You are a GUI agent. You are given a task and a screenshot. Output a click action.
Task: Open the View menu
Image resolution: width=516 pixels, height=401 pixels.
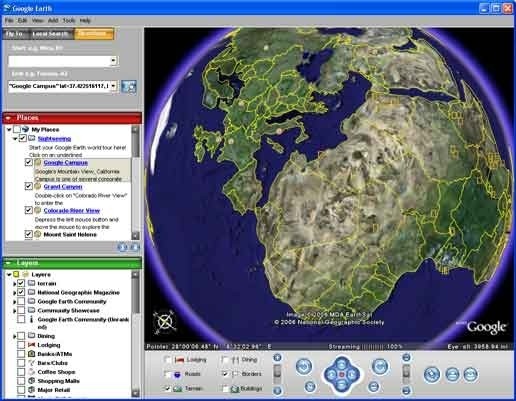click(x=38, y=21)
